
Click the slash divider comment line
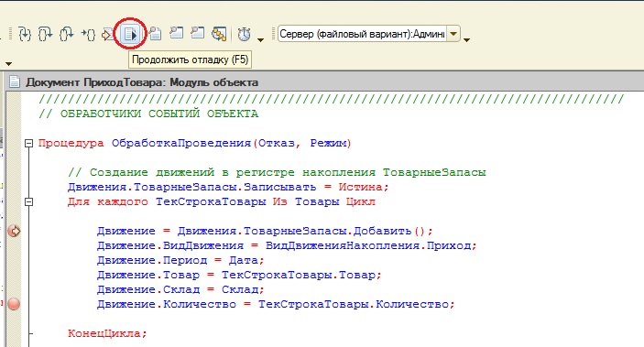coord(332,100)
